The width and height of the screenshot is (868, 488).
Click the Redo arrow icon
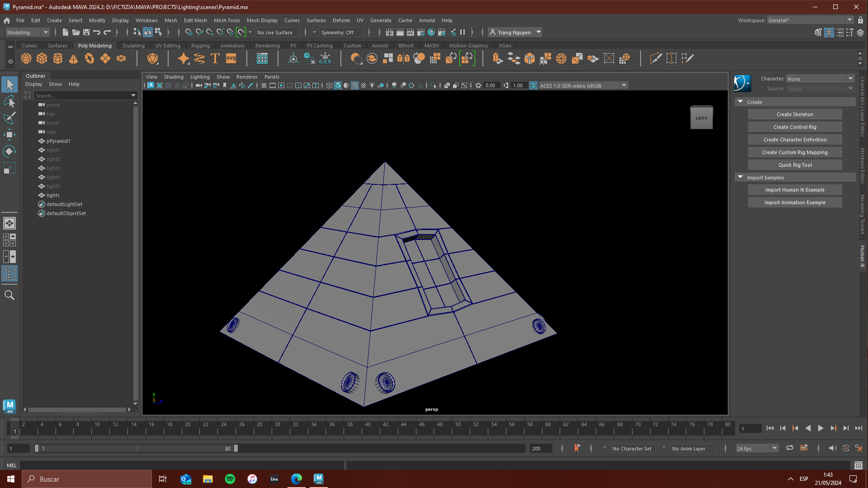107,32
